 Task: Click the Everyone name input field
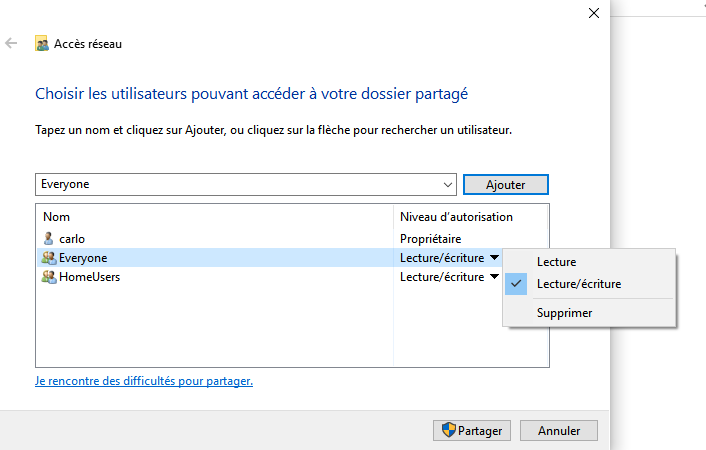point(237,184)
